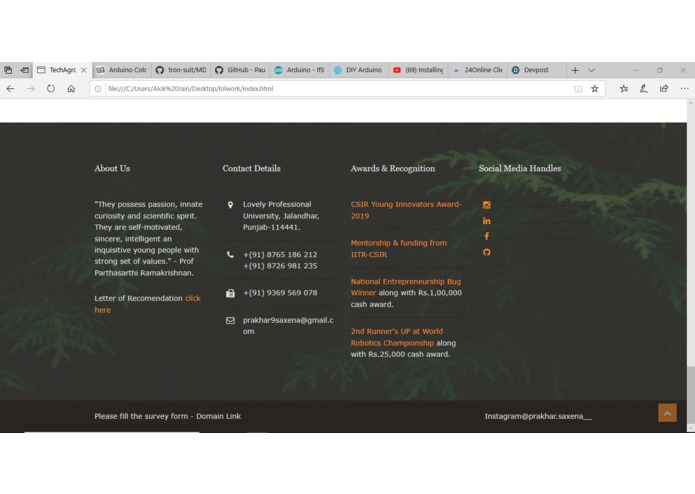Click the phone handset icon
Image resolution: width=695 pixels, height=494 pixels.
click(x=230, y=255)
